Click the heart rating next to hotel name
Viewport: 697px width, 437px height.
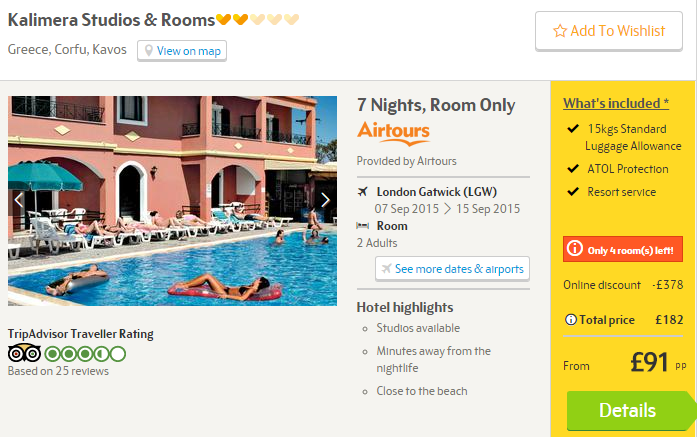[x=257, y=20]
